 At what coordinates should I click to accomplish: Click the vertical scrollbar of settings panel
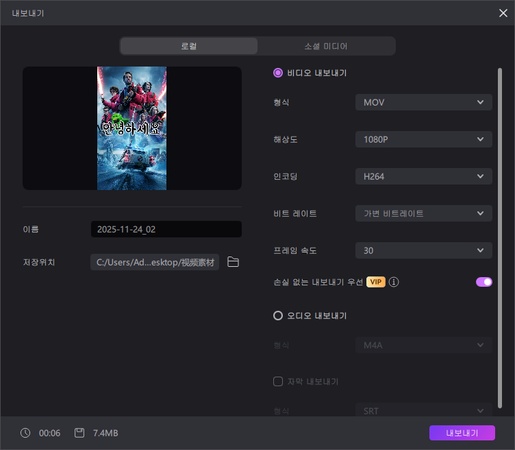click(500, 238)
